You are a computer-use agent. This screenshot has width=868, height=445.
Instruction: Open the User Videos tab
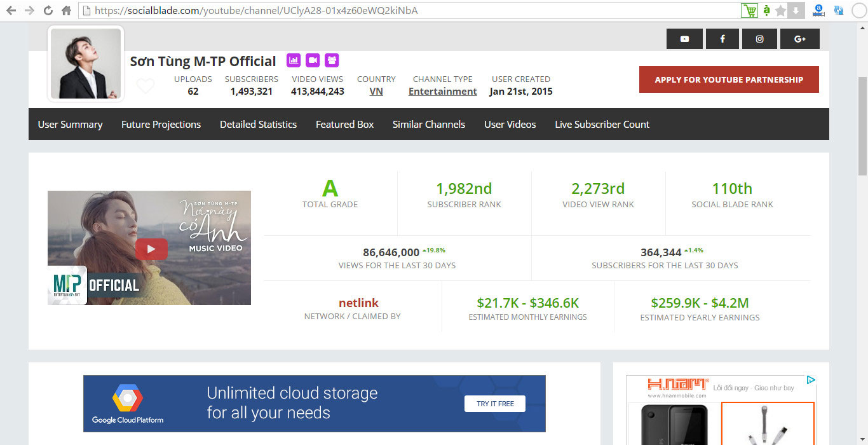510,125
